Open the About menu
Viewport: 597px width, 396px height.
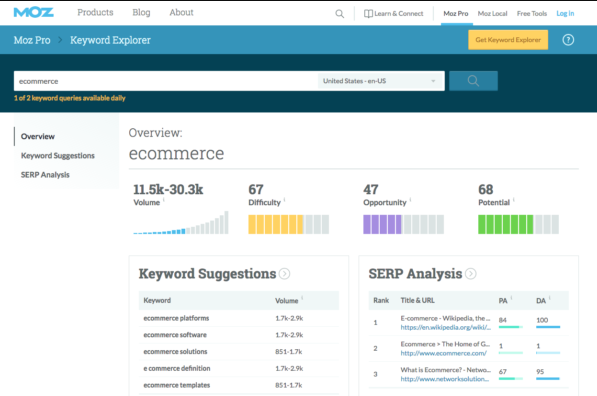click(x=181, y=13)
